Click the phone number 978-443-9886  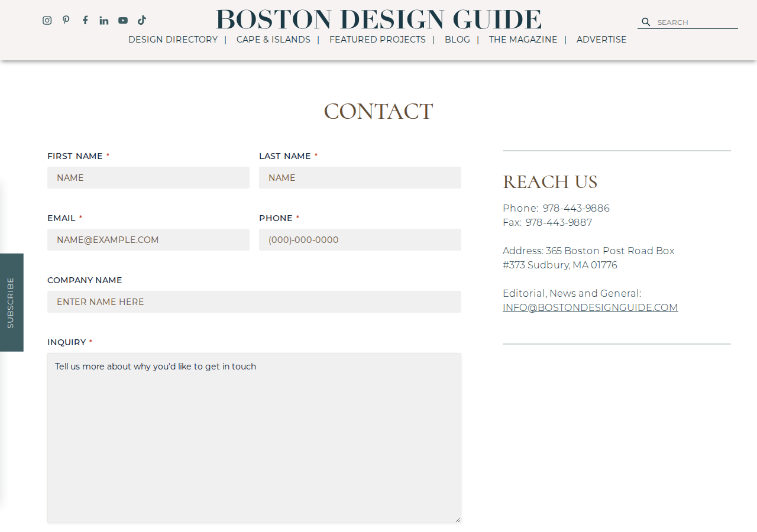[576, 208]
